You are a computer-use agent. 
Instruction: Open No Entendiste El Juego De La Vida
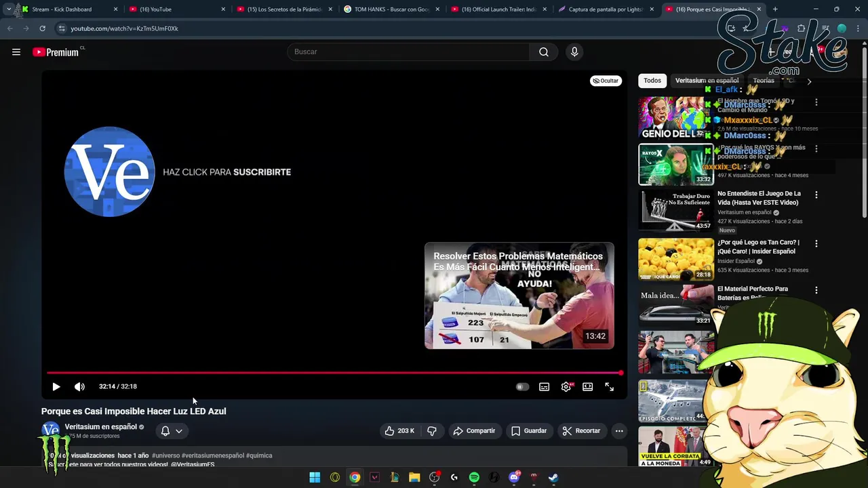759,198
